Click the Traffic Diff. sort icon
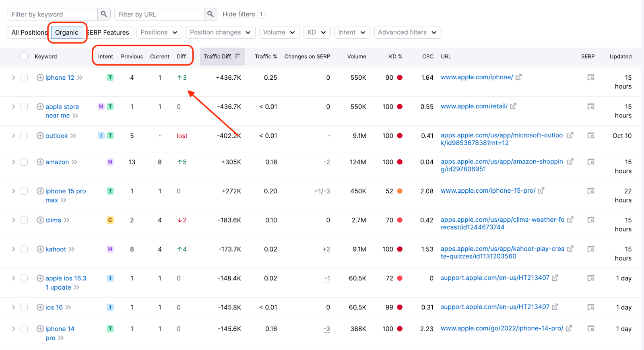This screenshot has height=350, width=644. [x=237, y=56]
